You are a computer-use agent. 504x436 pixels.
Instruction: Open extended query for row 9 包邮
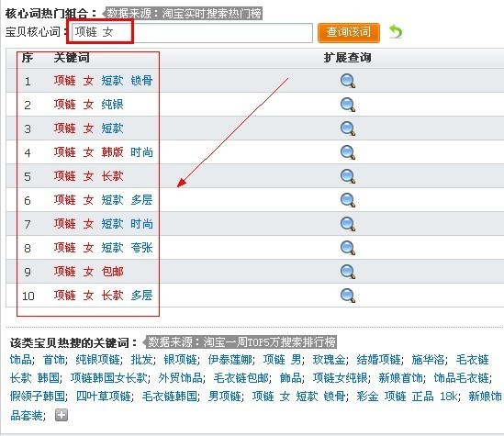(348, 272)
